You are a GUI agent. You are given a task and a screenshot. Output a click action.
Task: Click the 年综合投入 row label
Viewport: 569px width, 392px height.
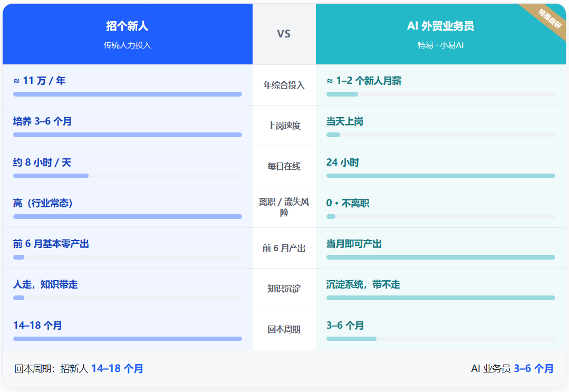click(x=284, y=85)
